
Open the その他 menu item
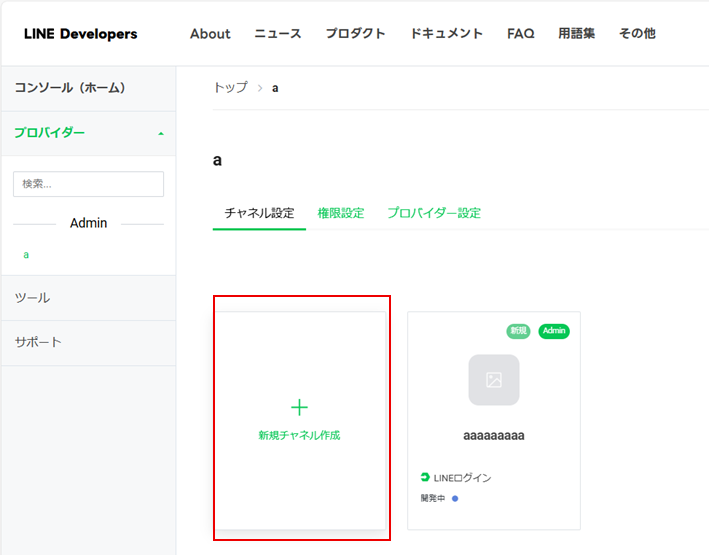click(637, 34)
